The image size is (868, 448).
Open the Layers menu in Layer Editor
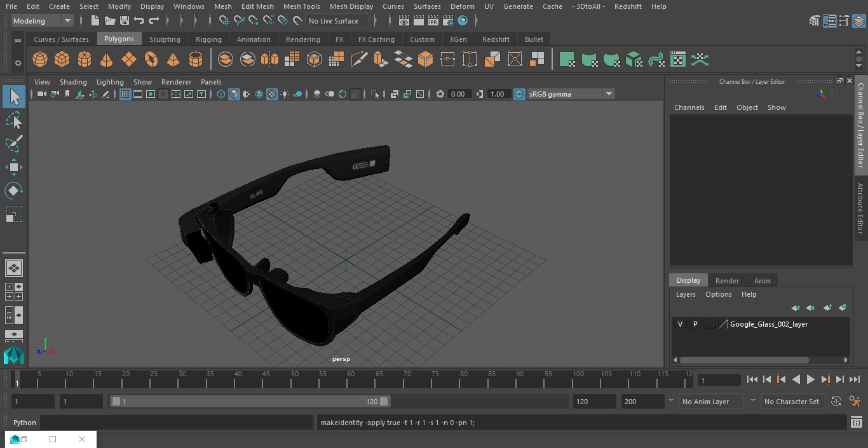(x=686, y=294)
